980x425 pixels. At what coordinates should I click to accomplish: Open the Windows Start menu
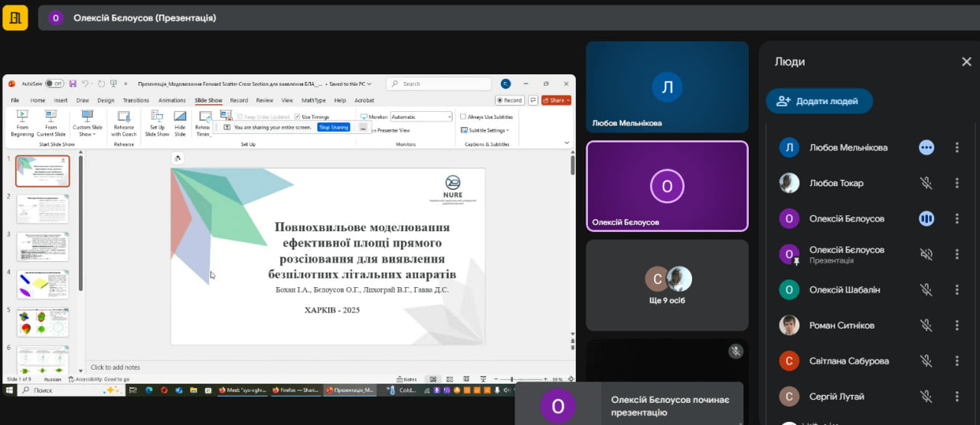click(9, 390)
